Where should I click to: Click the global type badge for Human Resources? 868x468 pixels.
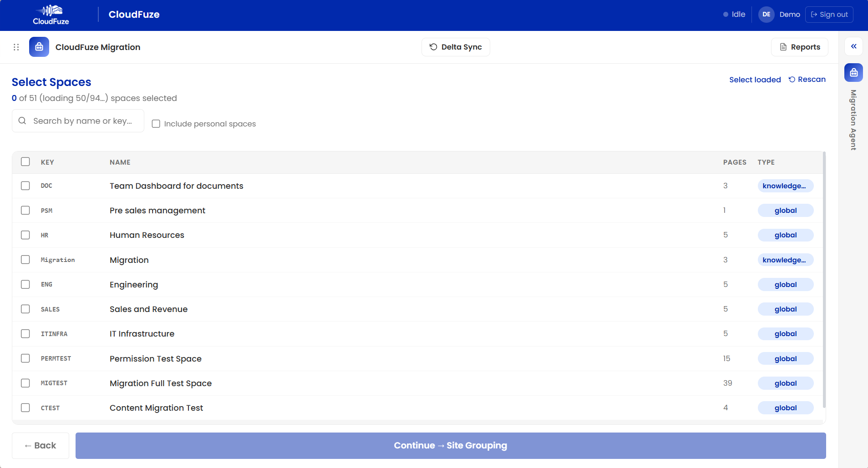point(786,235)
